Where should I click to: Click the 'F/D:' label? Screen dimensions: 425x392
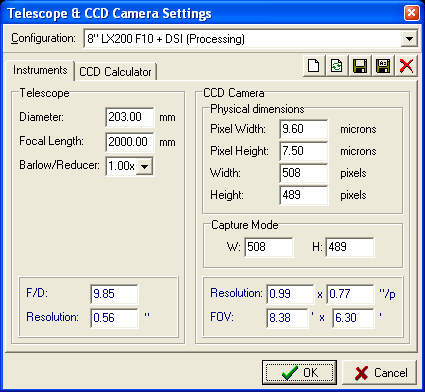tap(37, 293)
